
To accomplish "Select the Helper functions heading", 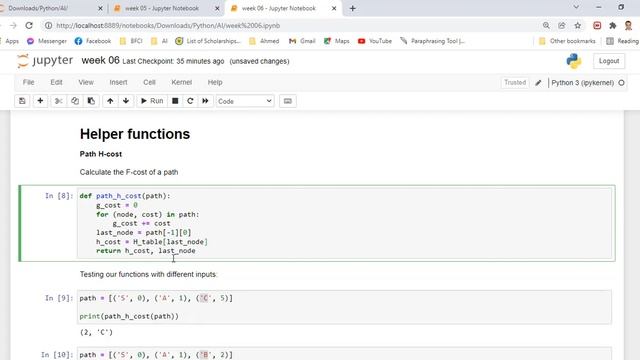I will 135,134.
